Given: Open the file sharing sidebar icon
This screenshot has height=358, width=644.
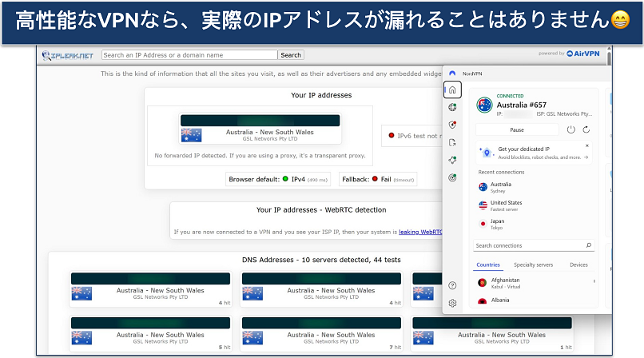Looking at the screenshot, I should tap(452, 142).
